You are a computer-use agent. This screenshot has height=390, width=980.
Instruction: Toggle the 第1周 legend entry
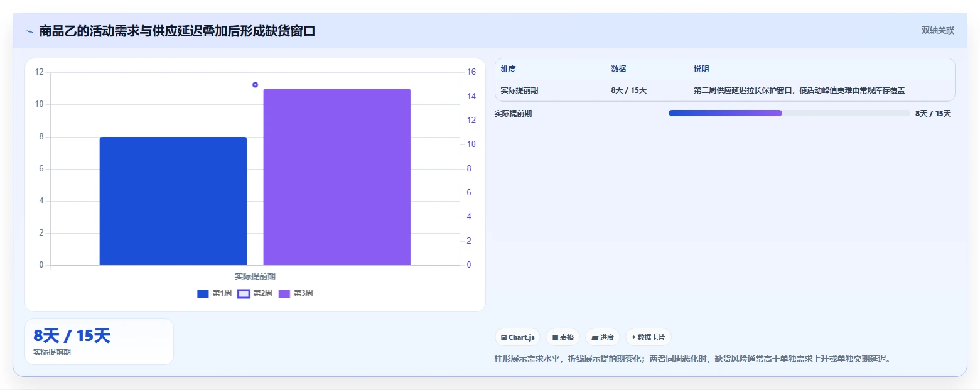pyautogui.click(x=215, y=293)
